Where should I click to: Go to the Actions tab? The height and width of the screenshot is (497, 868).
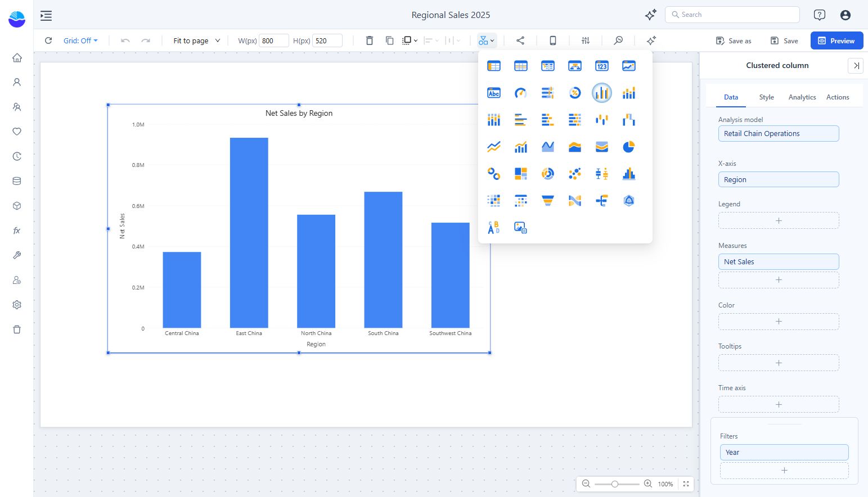coord(838,97)
